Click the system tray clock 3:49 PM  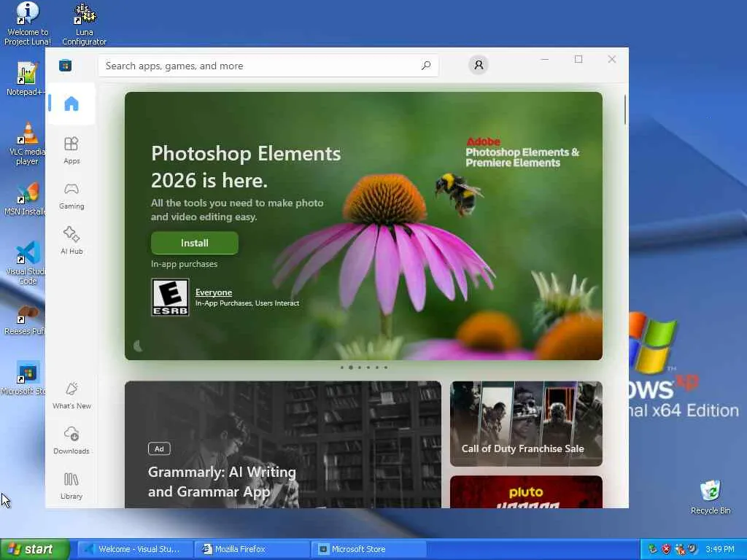tap(719, 549)
